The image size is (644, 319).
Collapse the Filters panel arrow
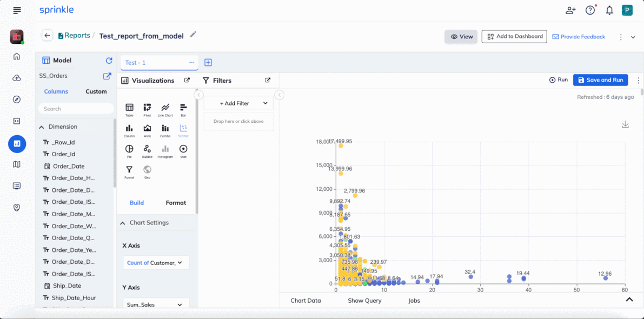coord(280,95)
